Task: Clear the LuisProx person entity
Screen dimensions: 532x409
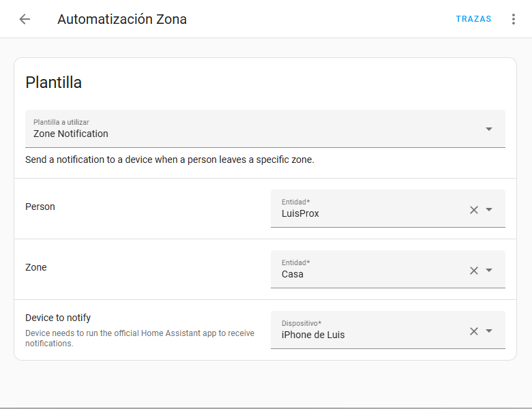Action: click(474, 210)
